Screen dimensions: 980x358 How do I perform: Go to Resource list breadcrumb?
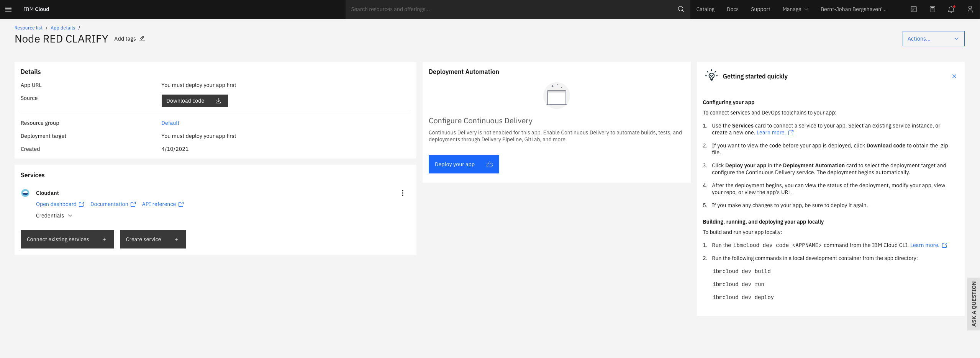coord(28,28)
